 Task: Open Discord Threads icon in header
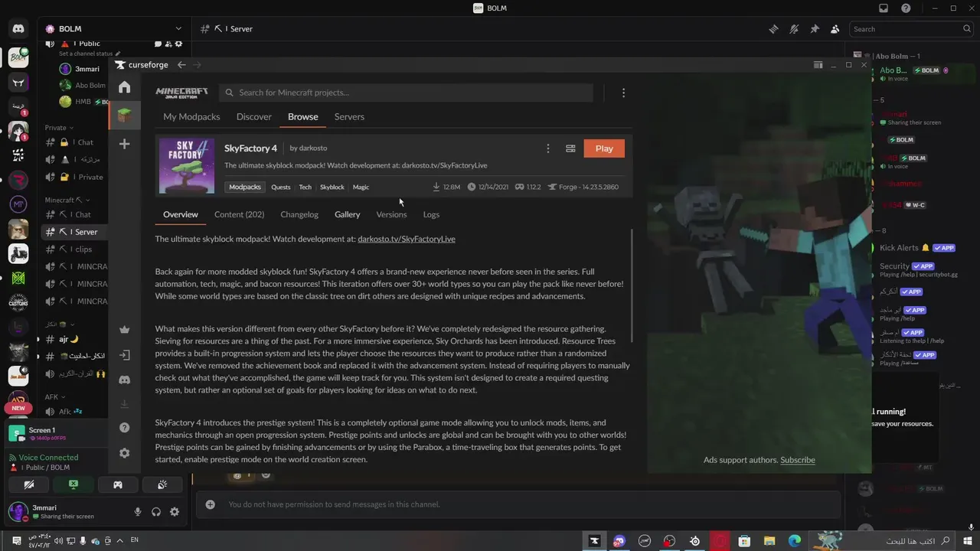click(774, 29)
